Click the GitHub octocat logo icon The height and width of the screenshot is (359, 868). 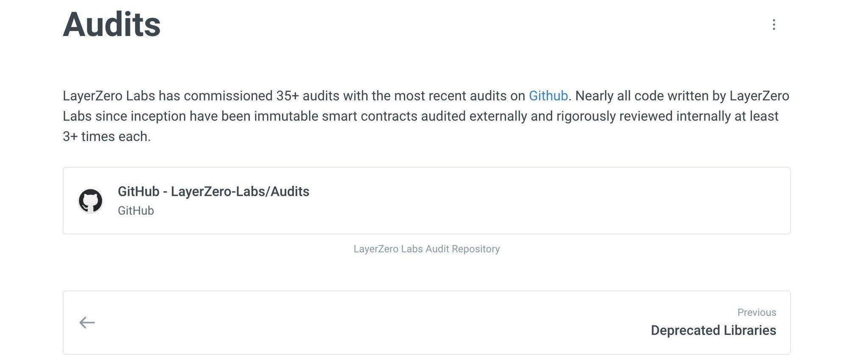[90, 200]
